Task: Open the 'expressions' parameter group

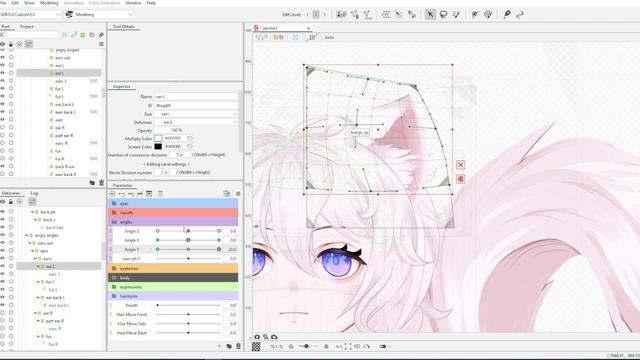Action: pyautogui.click(x=173, y=287)
